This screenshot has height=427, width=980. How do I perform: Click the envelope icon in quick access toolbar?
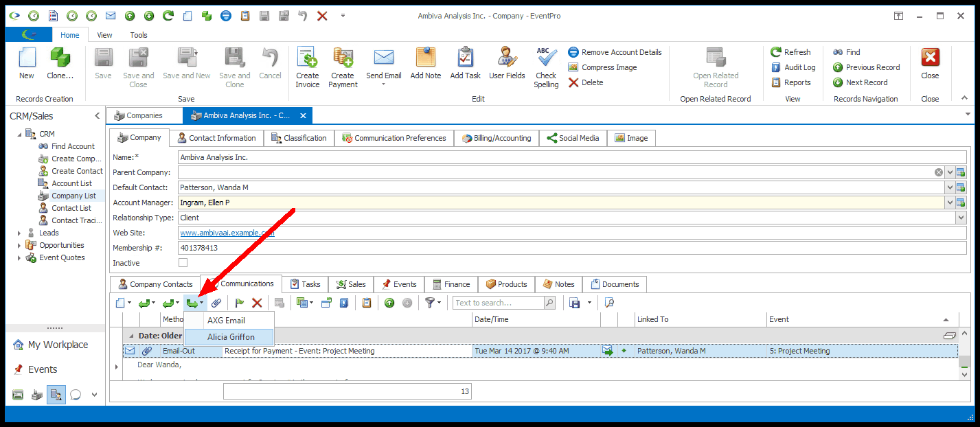pos(111,16)
